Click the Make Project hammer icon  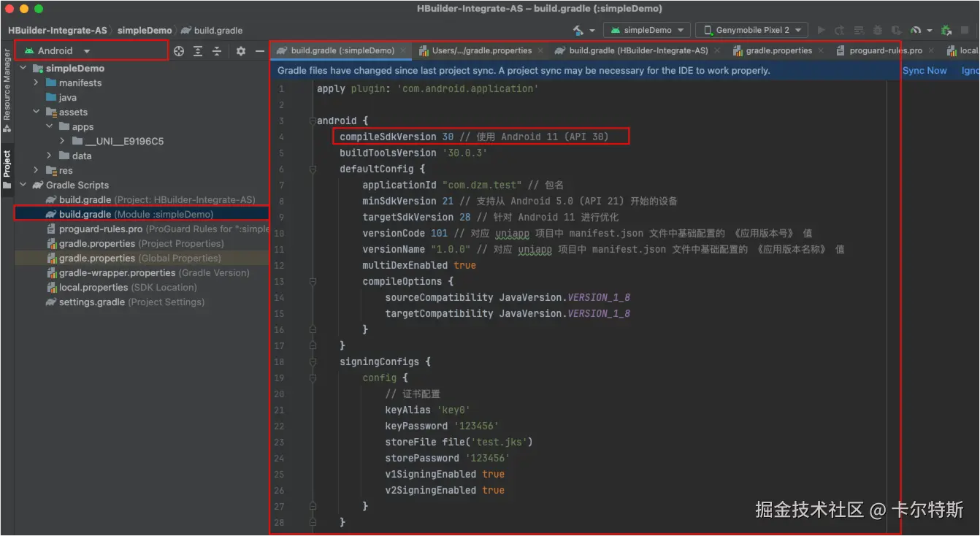coord(578,30)
